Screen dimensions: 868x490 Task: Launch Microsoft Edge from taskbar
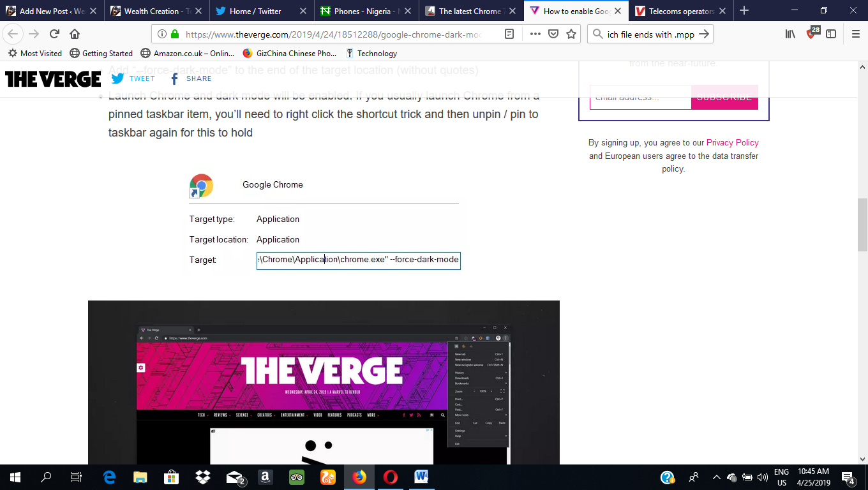point(109,477)
